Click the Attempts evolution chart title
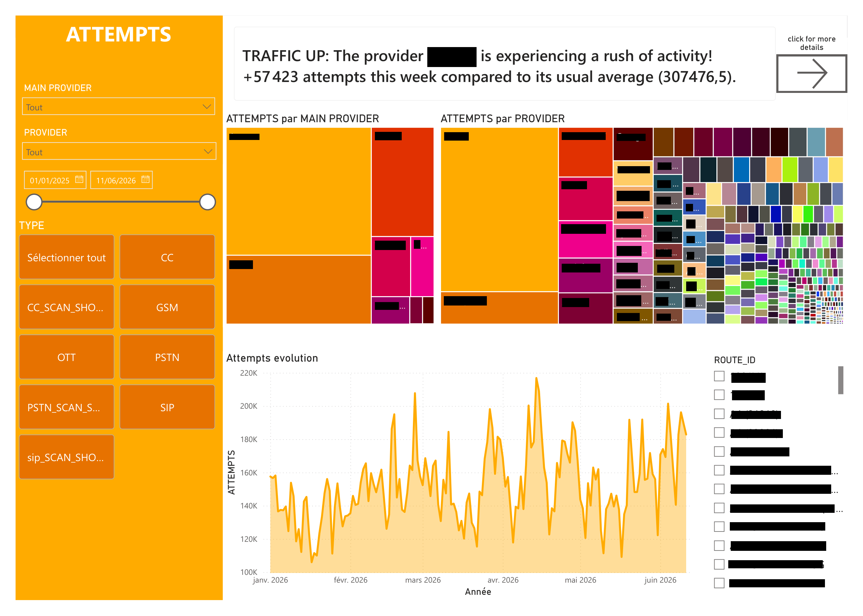This screenshot has width=863, height=616. (x=272, y=359)
